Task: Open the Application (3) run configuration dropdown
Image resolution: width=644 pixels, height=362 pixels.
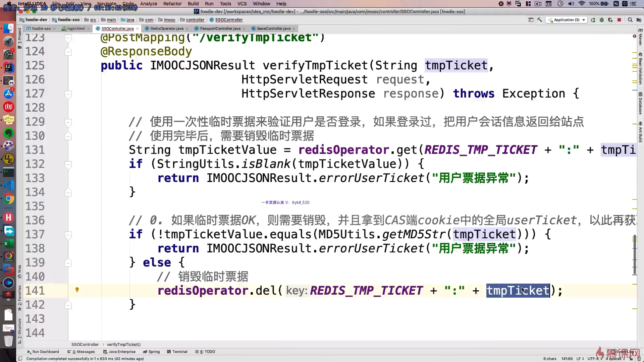Action: pyautogui.click(x=567, y=20)
